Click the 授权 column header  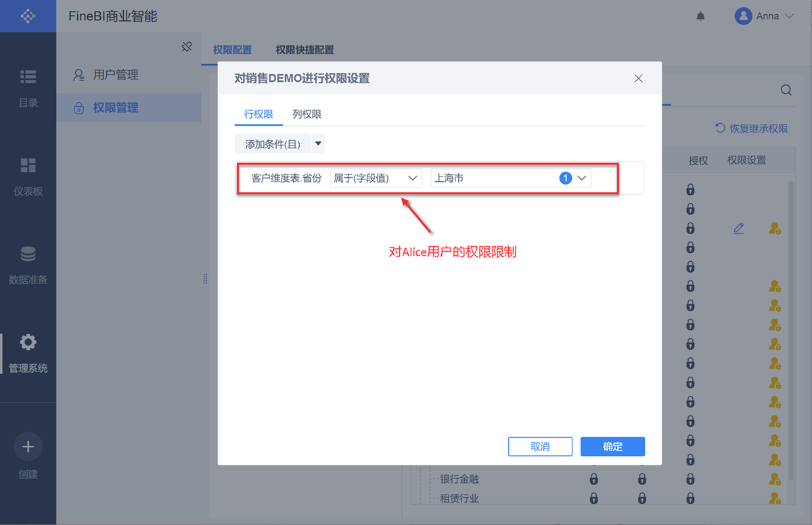[698, 160]
